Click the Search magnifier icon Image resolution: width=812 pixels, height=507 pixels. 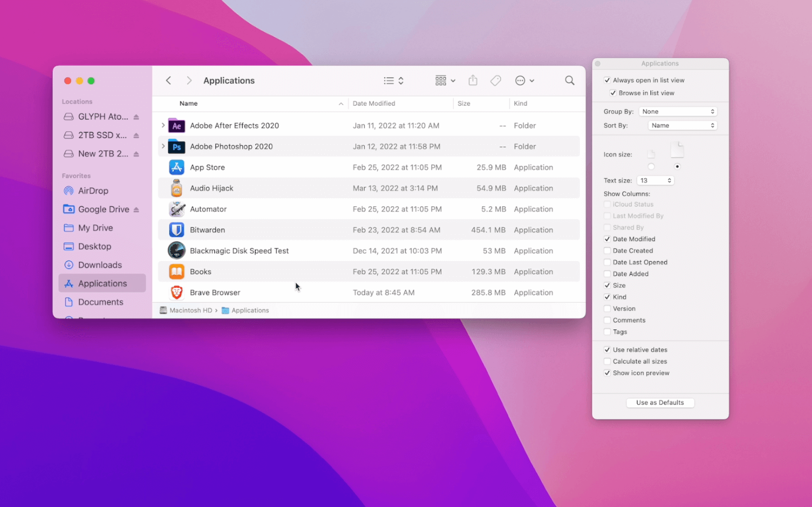(x=569, y=81)
